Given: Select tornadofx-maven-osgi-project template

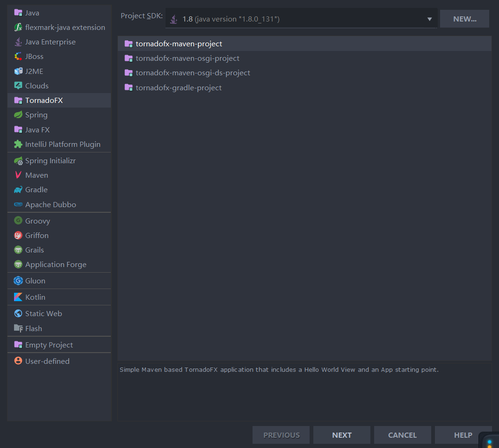Looking at the screenshot, I should click(304, 58).
